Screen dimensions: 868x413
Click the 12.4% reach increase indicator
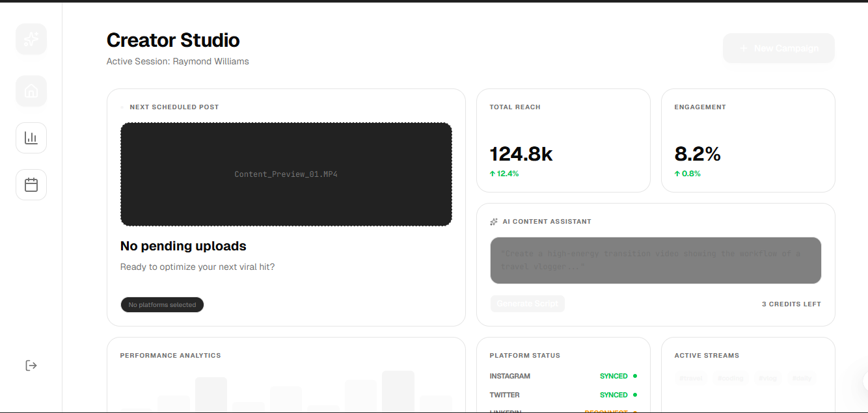tap(504, 174)
